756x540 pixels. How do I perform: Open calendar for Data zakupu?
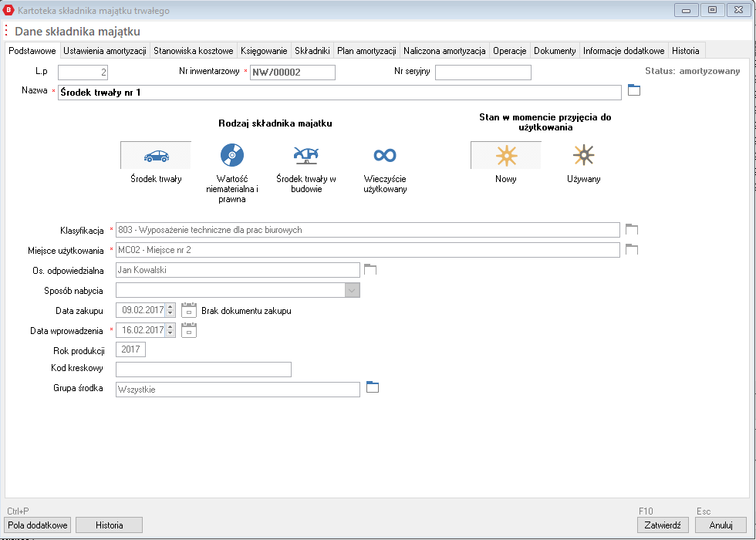tap(189, 310)
